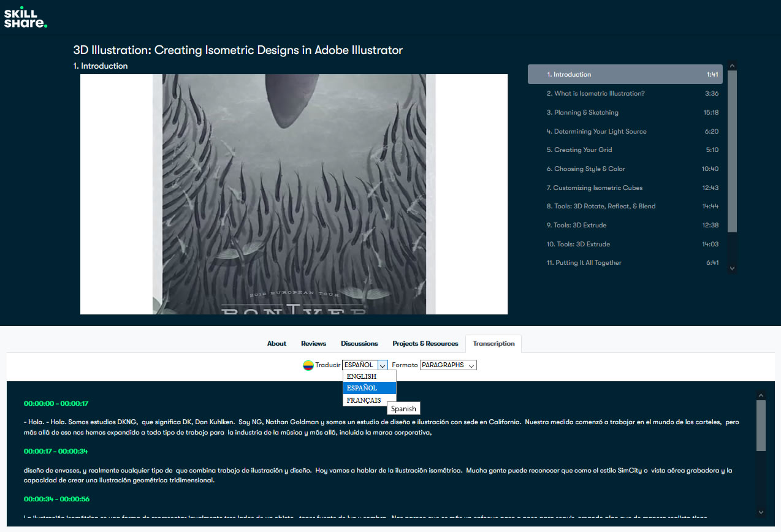Choose ESPAÑOL in the language list
The height and width of the screenshot is (532, 781).
370,388
